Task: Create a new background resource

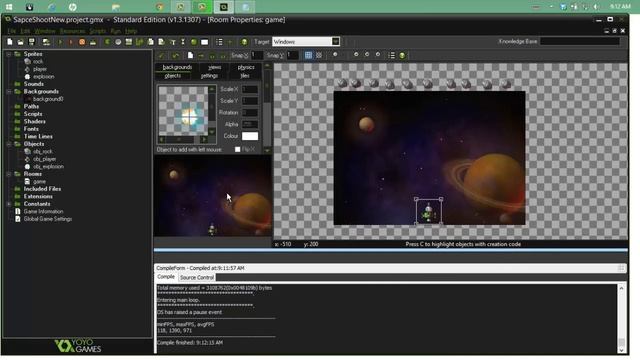Action: pos(129,42)
